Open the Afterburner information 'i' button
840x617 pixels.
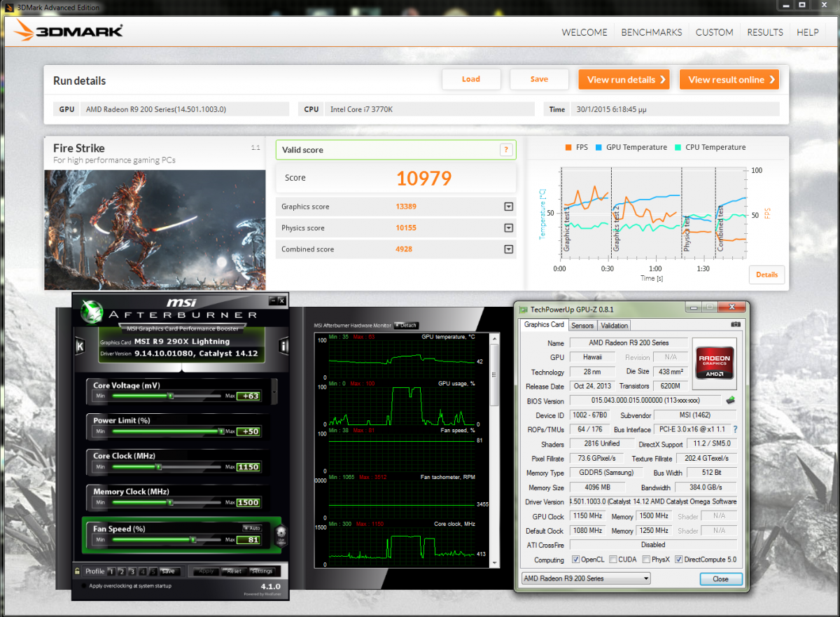pos(283,346)
